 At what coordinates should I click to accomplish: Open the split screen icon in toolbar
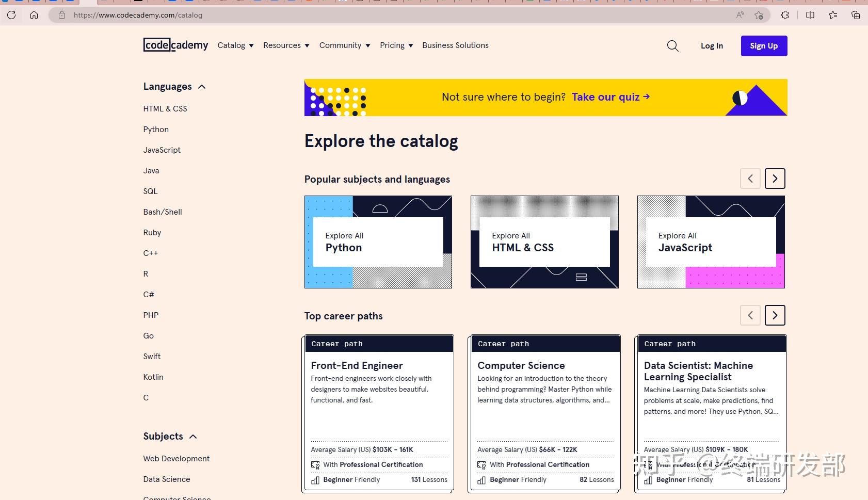(x=810, y=15)
